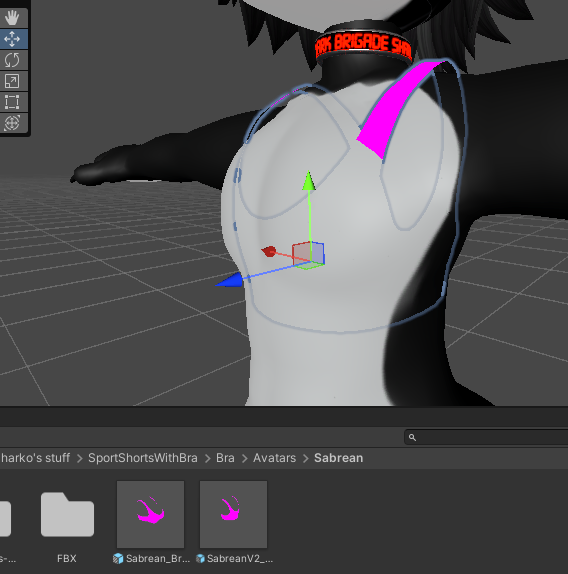Click the FBX folder label
Screen dimensions: 568x574
(x=67, y=559)
